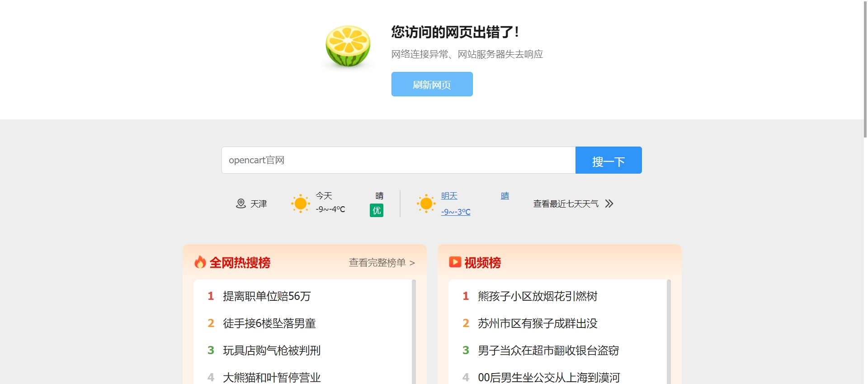Click the 今天 weather label

coord(324,196)
